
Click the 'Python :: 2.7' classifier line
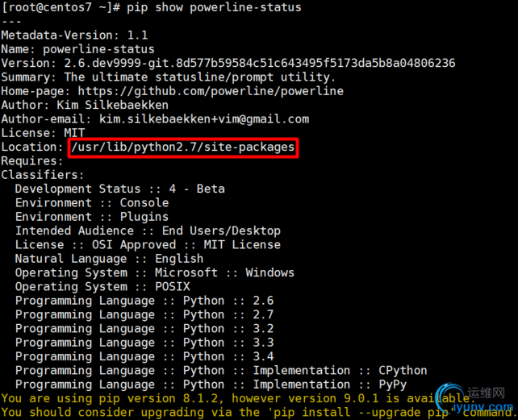pos(144,314)
